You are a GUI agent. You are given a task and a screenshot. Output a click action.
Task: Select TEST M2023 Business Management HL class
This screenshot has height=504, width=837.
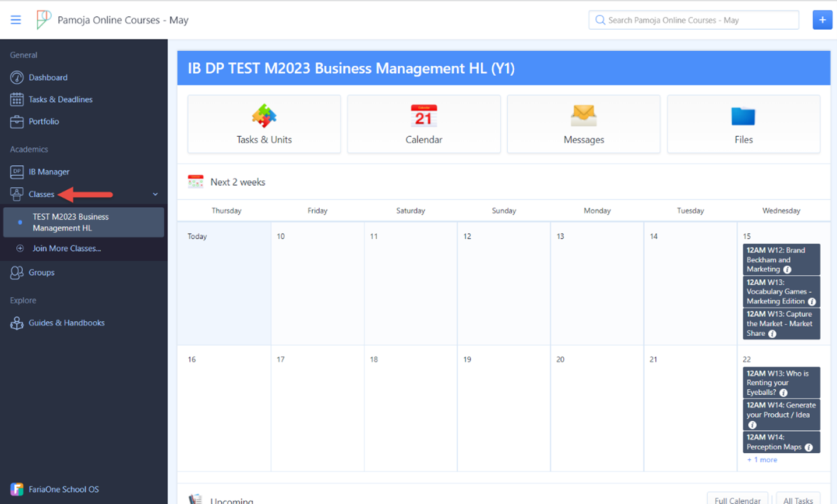point(84,222)
